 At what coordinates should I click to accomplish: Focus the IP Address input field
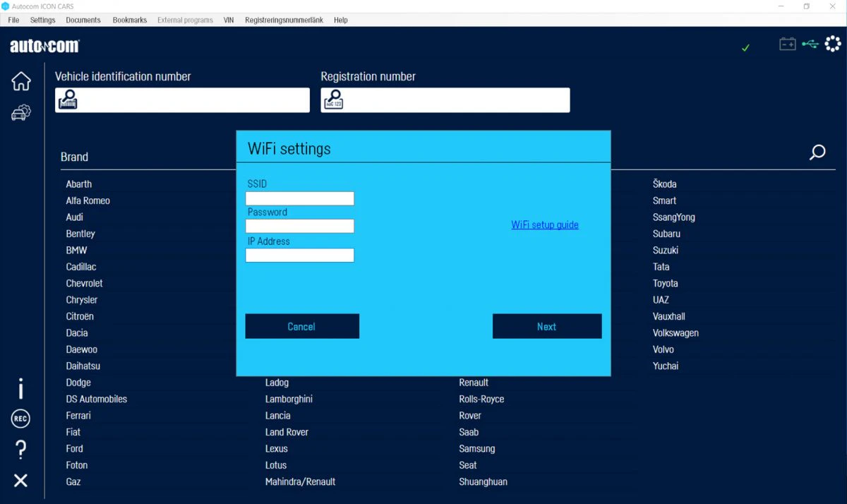(300, 255)
